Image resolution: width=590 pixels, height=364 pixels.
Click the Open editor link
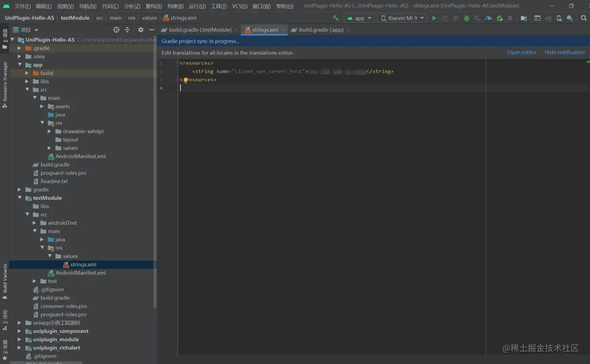(x=521, y=52)
